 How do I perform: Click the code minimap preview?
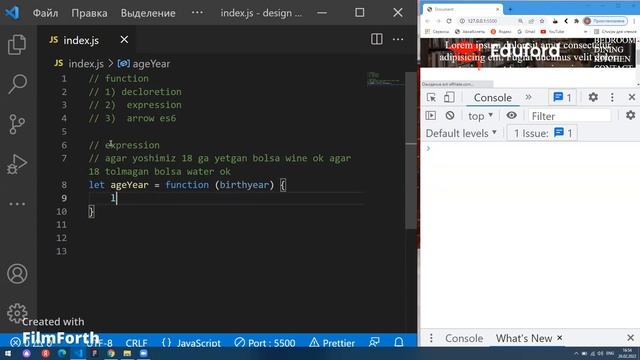[x=385, y=79]
